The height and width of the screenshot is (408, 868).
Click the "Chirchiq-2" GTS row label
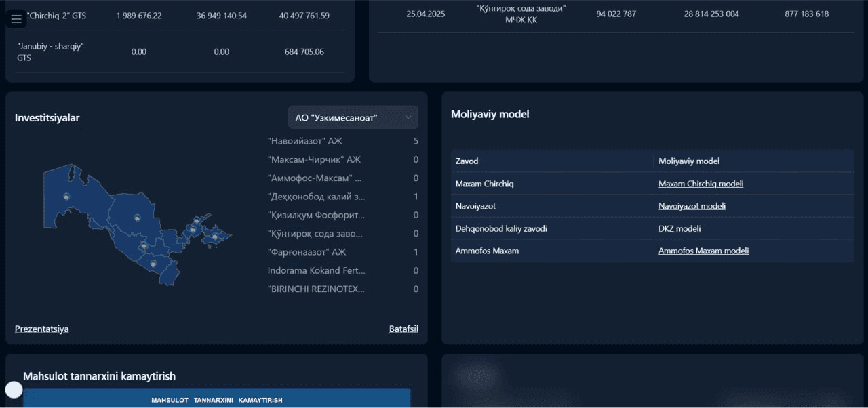(x=56, y=15)
